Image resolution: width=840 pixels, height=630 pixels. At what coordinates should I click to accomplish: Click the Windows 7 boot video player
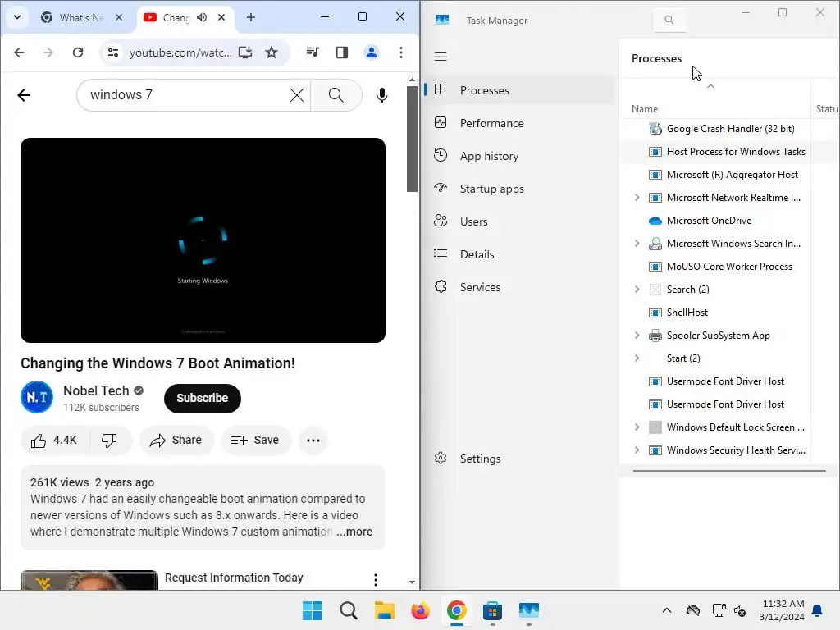click(x=203, y=240)
